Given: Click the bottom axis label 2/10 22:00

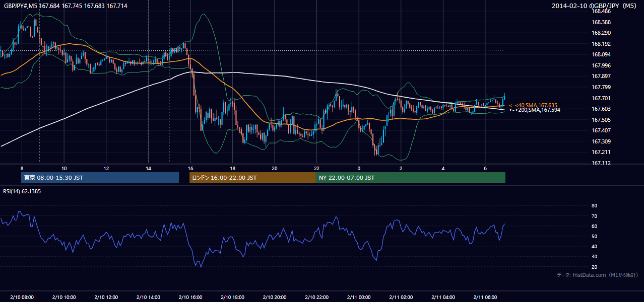Looking at the screenshot, I should [316, 297].
